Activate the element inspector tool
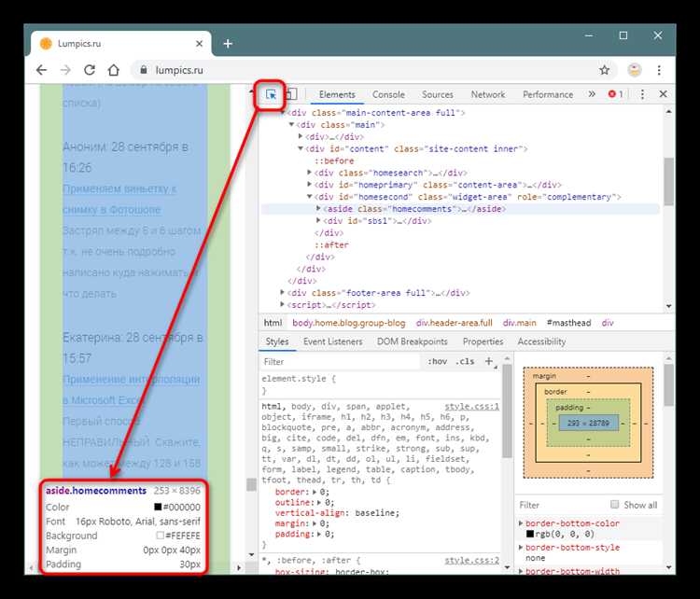Viewport: 700px width, 599px height. (x=271, y=94)
